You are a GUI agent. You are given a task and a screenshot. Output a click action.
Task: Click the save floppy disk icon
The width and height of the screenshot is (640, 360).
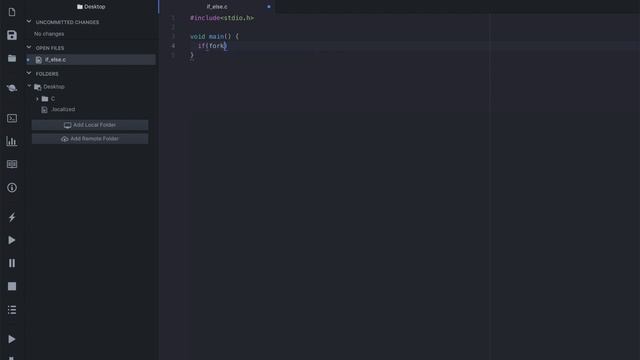click(12, 35)
